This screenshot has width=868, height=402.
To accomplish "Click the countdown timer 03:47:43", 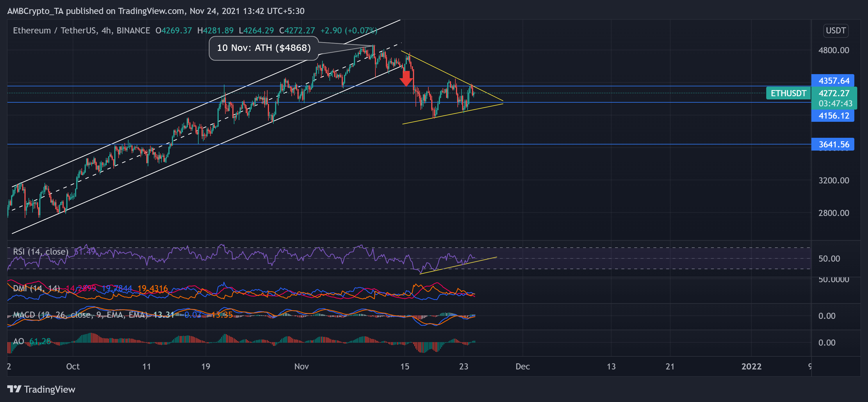I will pos(835,104).
